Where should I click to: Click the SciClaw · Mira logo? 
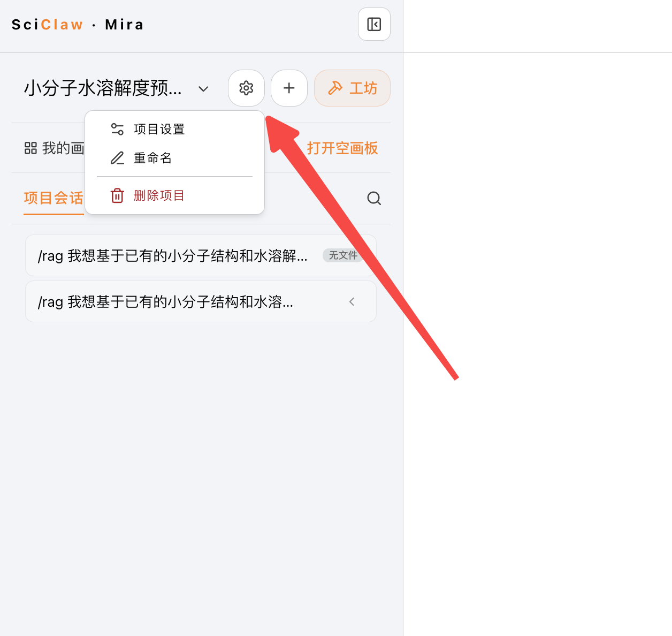pyautogui.click(x=78, y=25)
